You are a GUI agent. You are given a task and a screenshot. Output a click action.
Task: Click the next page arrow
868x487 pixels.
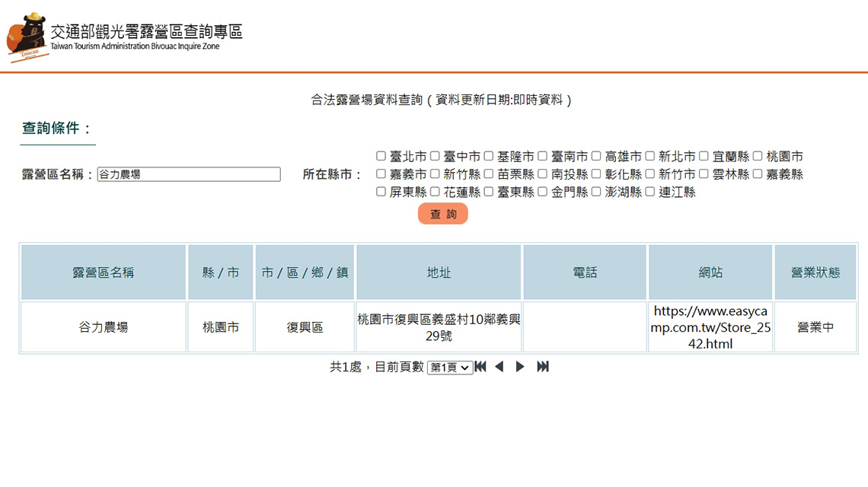tap(520, 367)
